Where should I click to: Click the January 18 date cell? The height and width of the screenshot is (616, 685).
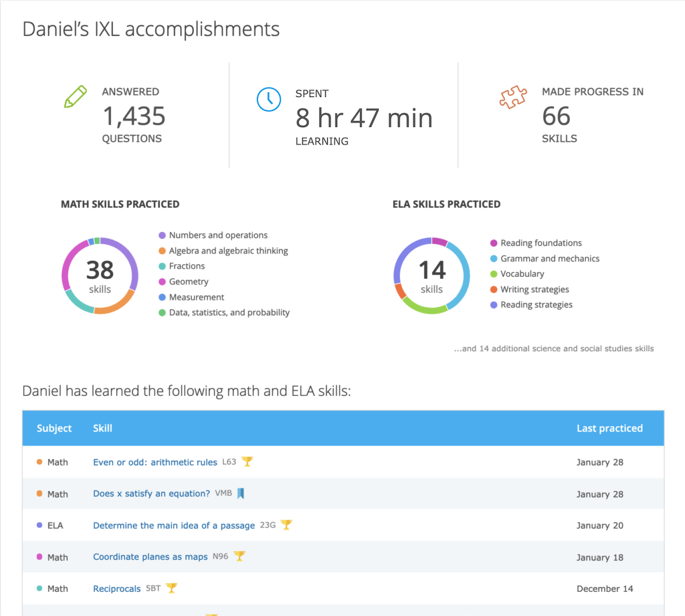coord(600,557)
